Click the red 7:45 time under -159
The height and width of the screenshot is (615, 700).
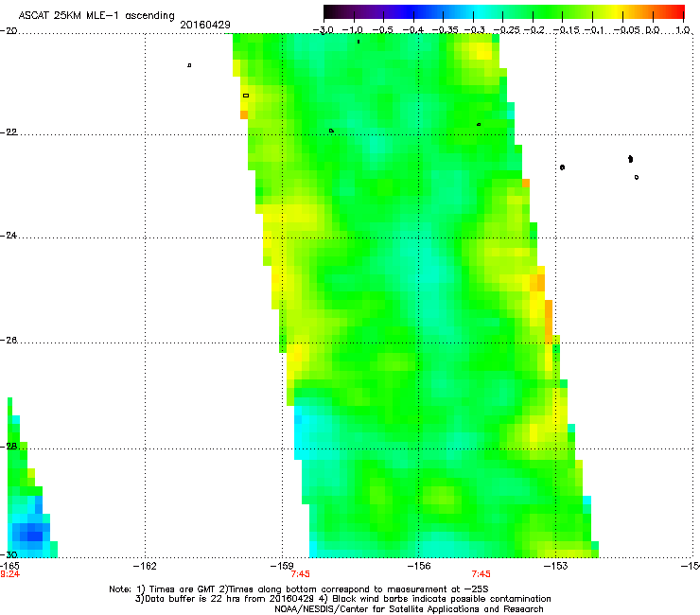point(300,574)
